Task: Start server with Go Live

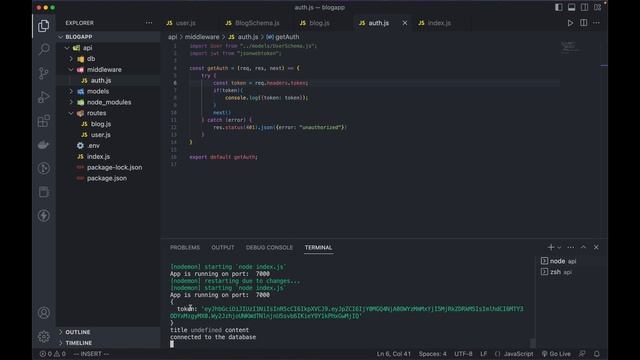Action: [556, 354]
